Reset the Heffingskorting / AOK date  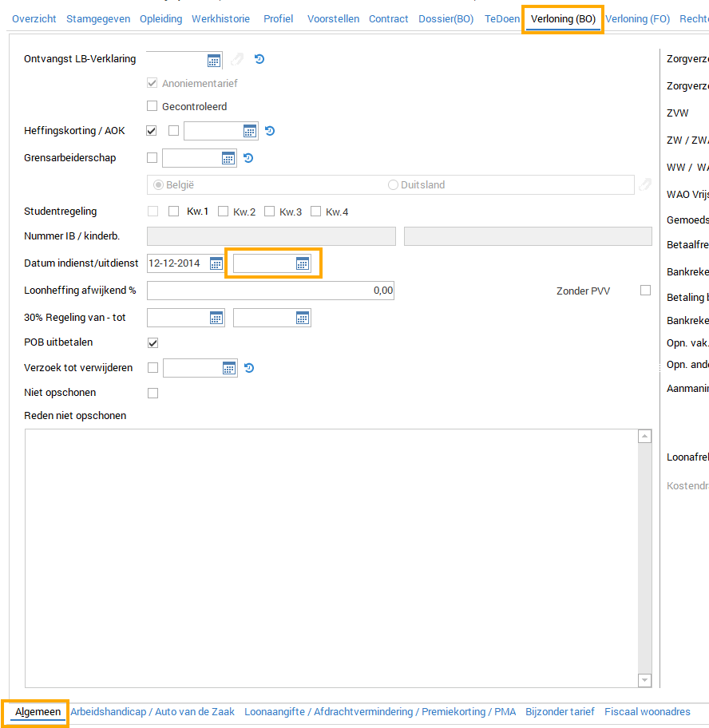270,132
